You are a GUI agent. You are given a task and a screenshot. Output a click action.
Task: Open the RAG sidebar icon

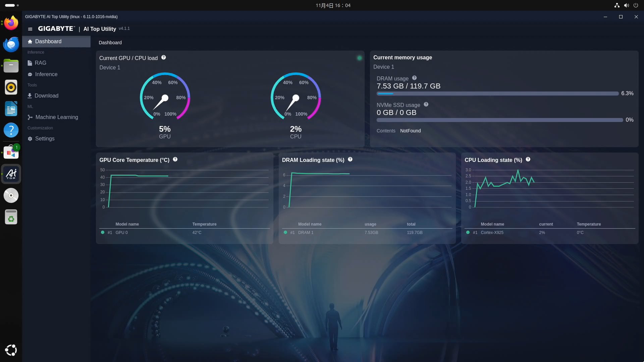pyautogui.click(x=30, y=63)
